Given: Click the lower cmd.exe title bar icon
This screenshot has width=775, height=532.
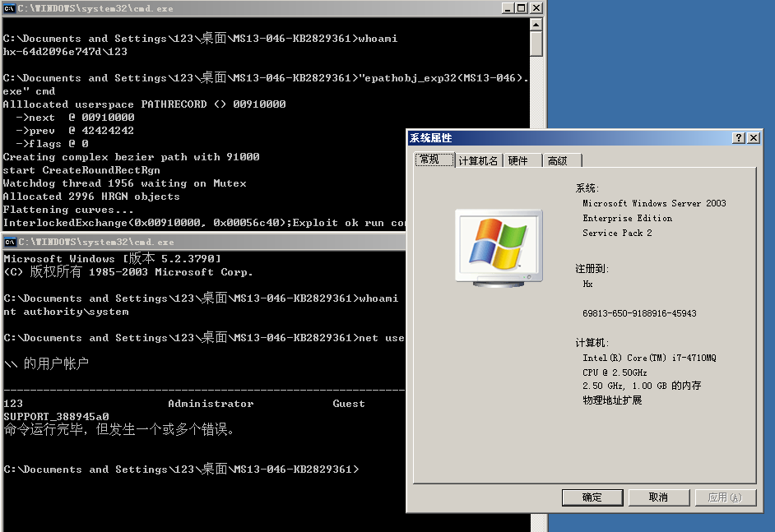Looking at the screenshot, I should click(10, 242).
